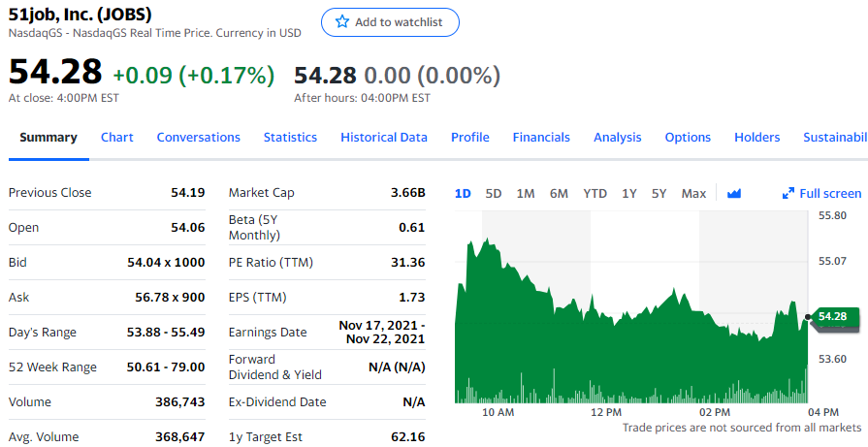Click the After hours: 04:00PM EST label
This screenshot has height=447, width=868.
362,98
